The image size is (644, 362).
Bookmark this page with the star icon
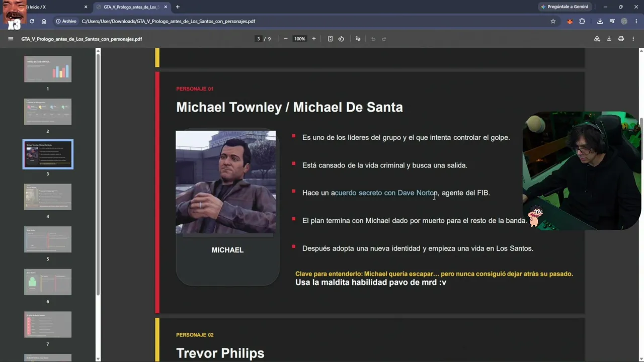click(553, 21)
